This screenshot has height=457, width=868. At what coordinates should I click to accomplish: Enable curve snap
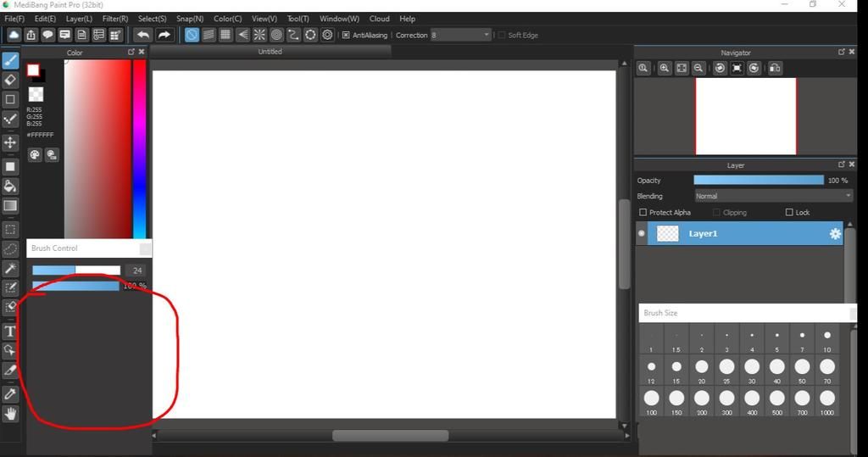pyautogui.click(x=293, y=35)
